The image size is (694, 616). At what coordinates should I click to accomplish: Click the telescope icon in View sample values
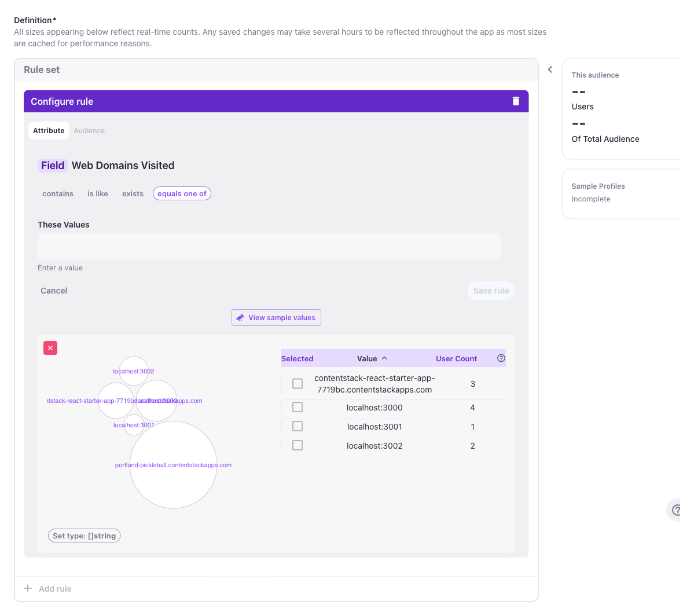[240, 317]
